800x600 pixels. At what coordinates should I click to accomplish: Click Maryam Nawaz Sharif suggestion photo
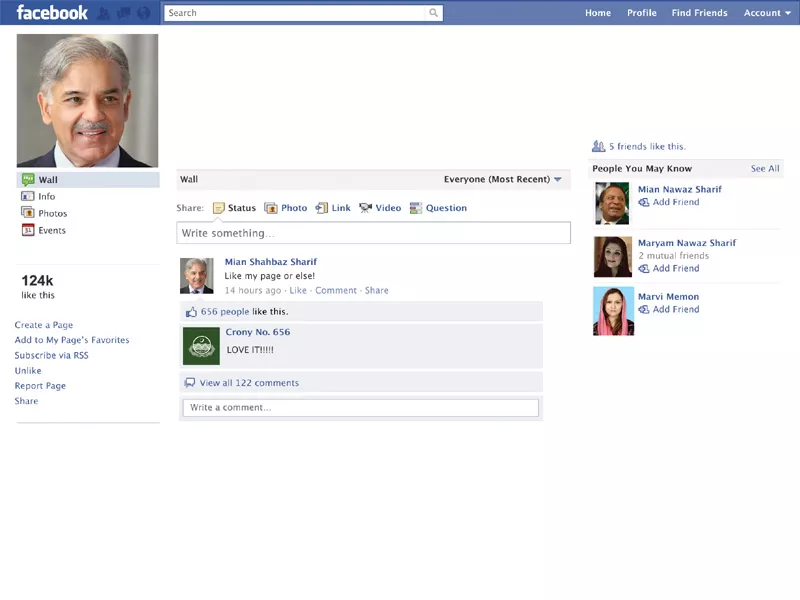[x=613, y=257]
